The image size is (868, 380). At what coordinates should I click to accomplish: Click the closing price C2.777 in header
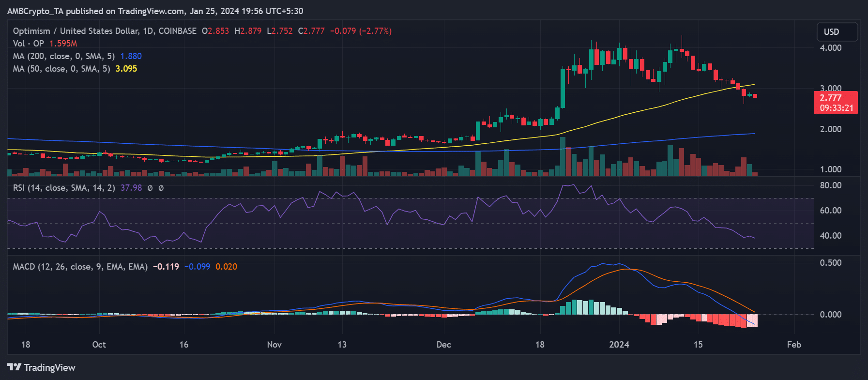coord(311,31)
